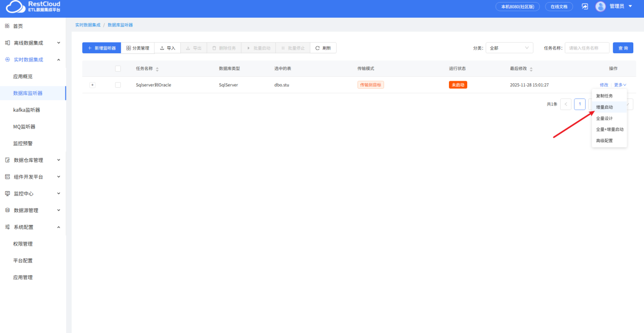The image size is (644, 333).
Task: Open MQ监听器 in the sidebar
Action: click(x=33, y=126)
